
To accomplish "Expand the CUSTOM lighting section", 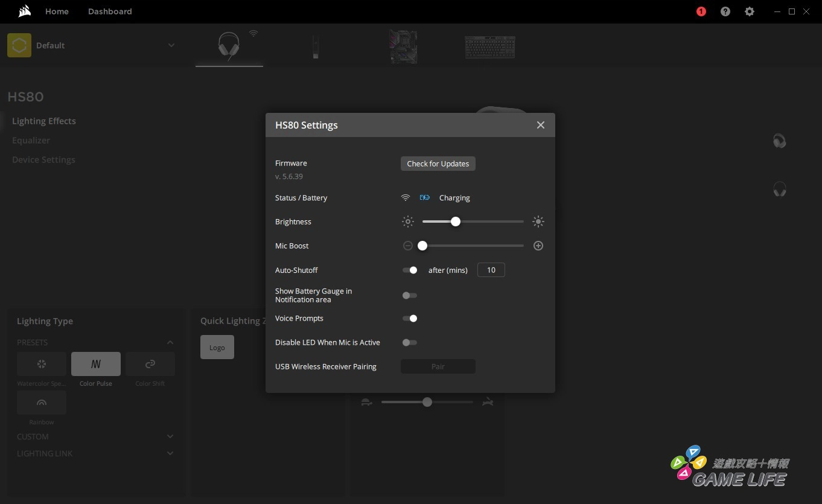I will (x=170, y=436).
